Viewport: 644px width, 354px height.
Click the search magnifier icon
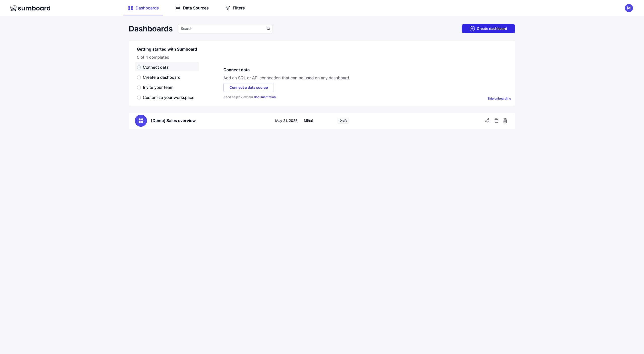268,29
